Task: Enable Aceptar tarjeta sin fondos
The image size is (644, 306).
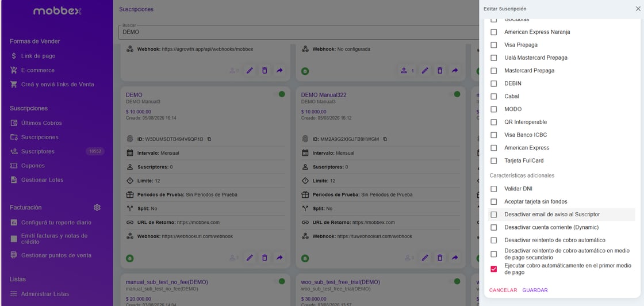Action: (x=494, y=202)
